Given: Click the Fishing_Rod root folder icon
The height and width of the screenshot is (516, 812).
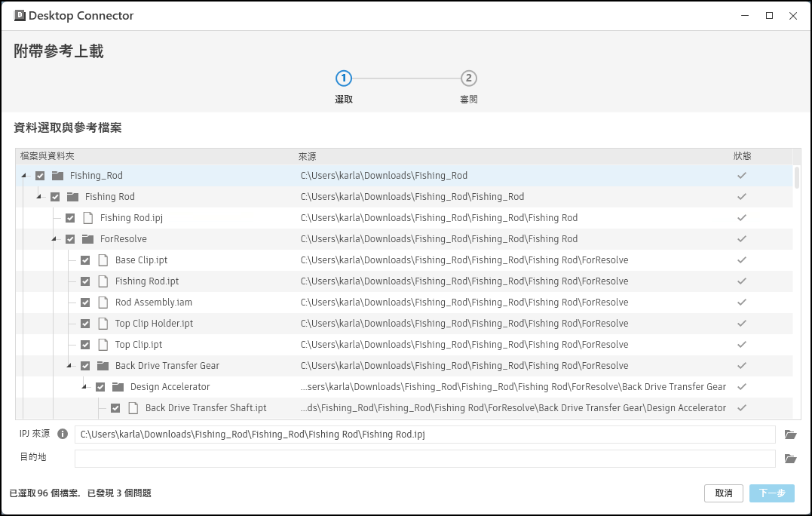Looking at the screenshot, I should pos(57,176).
